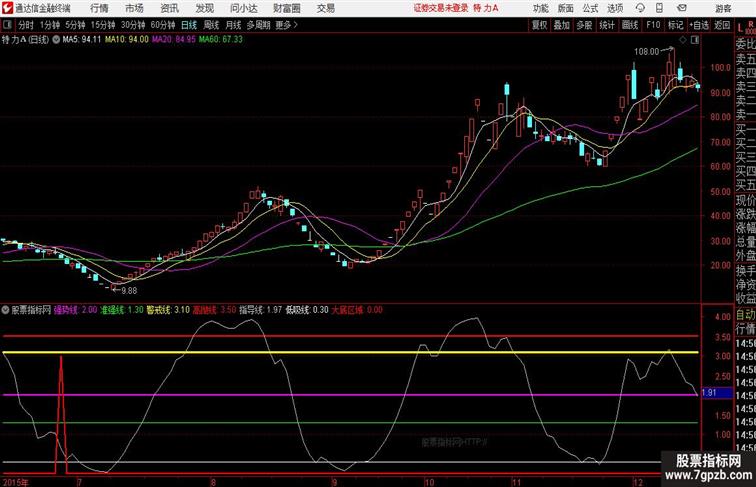Switch to the 60分钟 period

pyautogui.click(x=162, y=25)
